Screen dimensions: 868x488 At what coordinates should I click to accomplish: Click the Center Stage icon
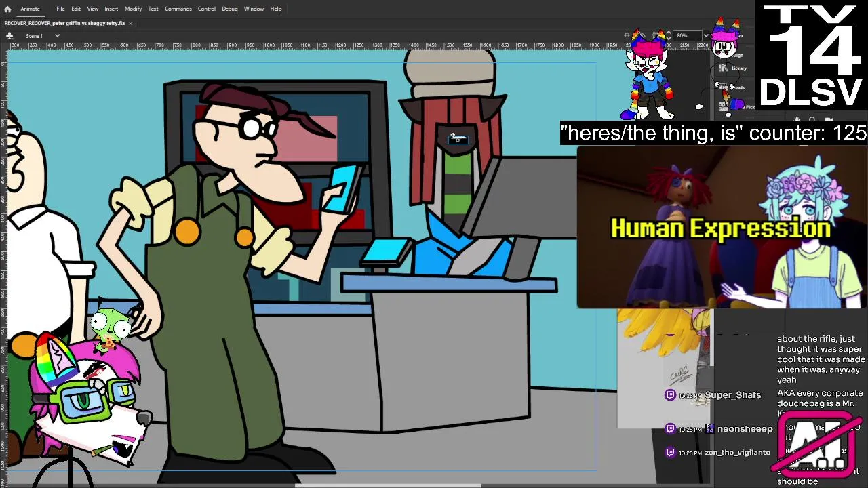point(627,35)
